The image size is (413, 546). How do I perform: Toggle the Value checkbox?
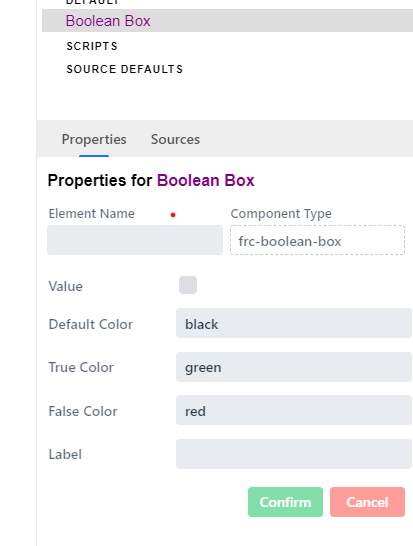pyautogui.click(x=188, y=285)
